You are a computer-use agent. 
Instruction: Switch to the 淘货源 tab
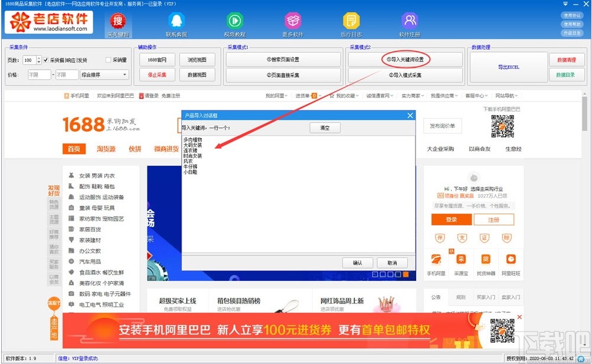click(x=106, y=149)
